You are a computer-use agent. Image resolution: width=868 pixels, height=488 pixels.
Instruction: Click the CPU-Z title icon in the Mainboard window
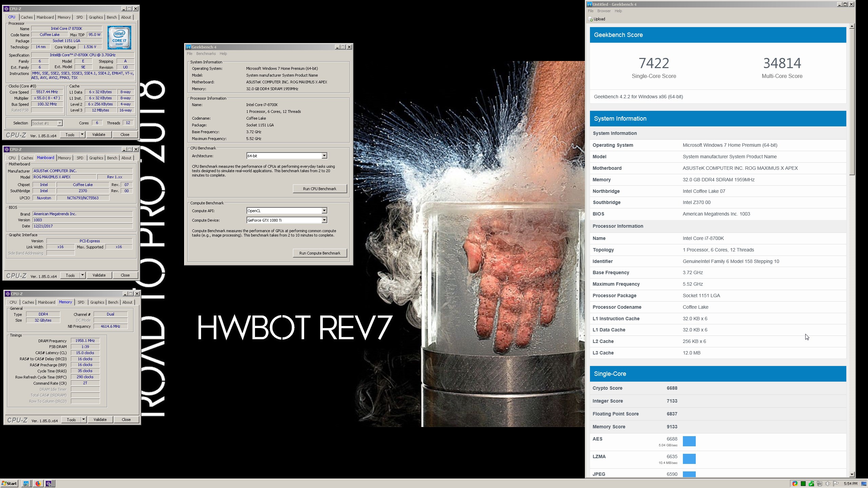(x=7, y=149)
